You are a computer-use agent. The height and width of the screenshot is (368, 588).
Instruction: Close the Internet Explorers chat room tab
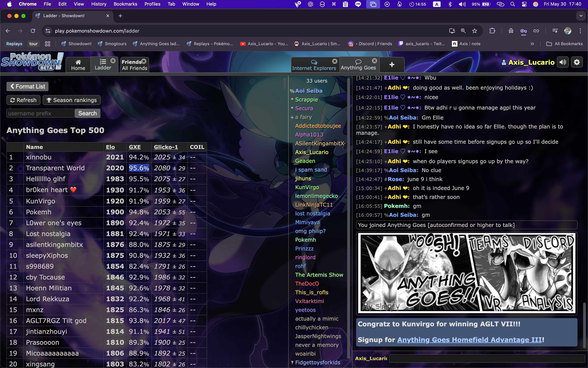click(x=335, y=61)
